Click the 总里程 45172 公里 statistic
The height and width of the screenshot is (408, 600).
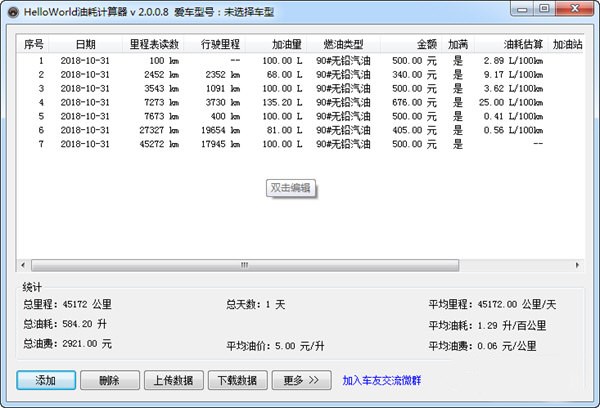pyautogui.click(x=67, y=304)
